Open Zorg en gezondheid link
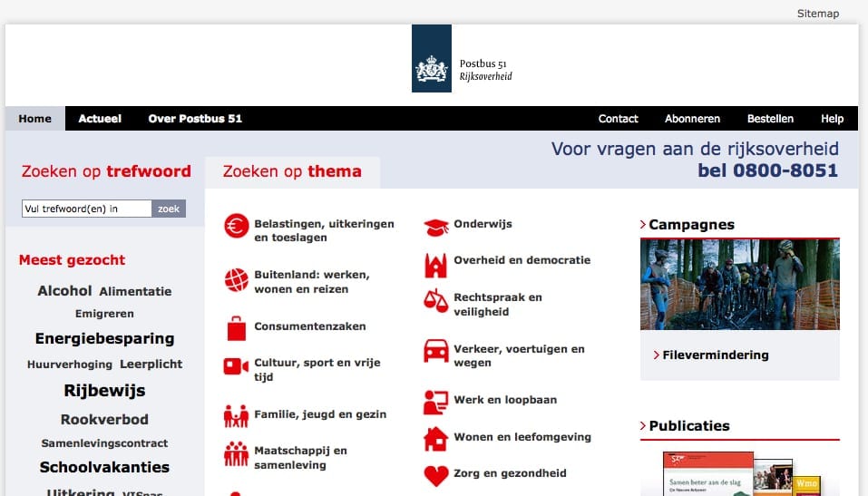Screen dimensions: 868x496 [x=510, y=473]
